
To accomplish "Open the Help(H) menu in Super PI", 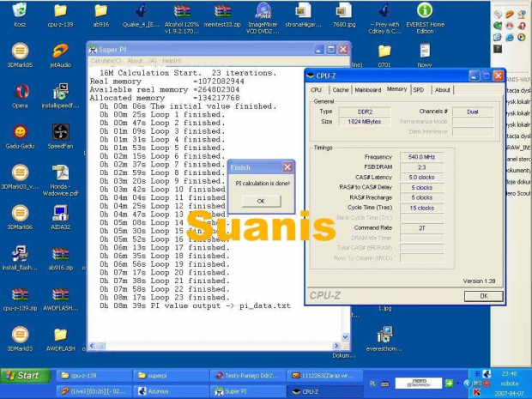I will pyautogui.click(x=172, y=61).
